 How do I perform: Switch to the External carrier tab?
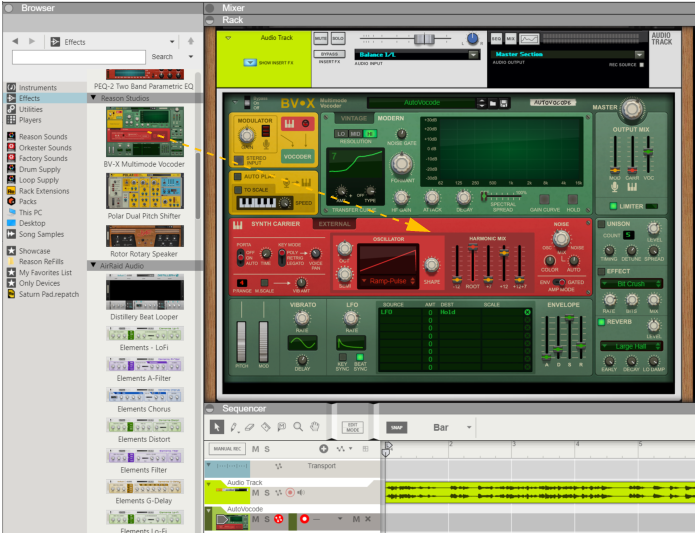pos(334,224)
